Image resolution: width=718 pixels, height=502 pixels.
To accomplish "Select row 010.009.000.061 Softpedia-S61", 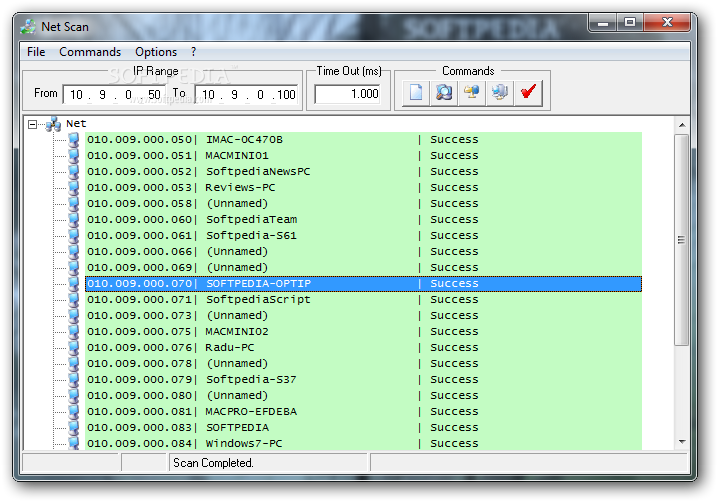I will [x=364, y=236].
